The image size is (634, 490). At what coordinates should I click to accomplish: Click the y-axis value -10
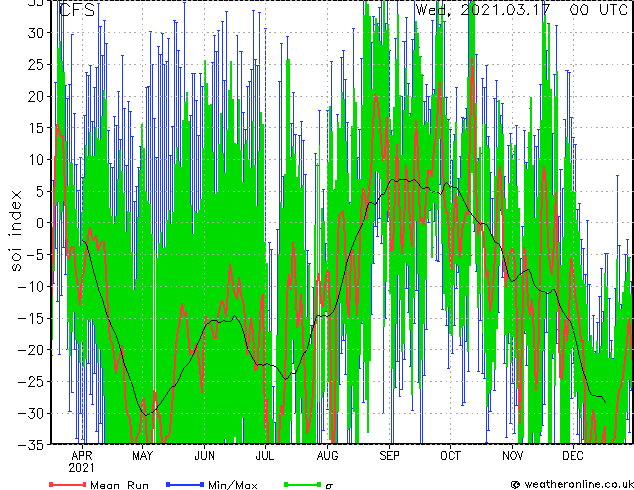click(x=31, y=287)
